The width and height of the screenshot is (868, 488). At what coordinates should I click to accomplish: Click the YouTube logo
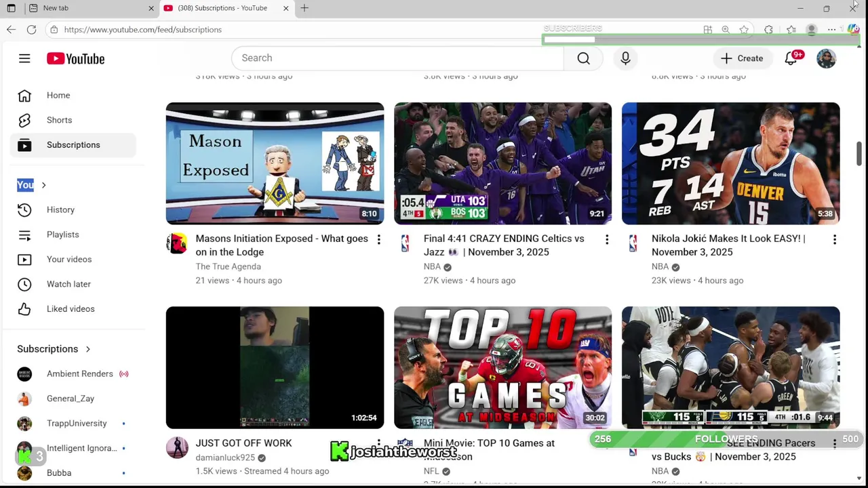tap(75, 59)
